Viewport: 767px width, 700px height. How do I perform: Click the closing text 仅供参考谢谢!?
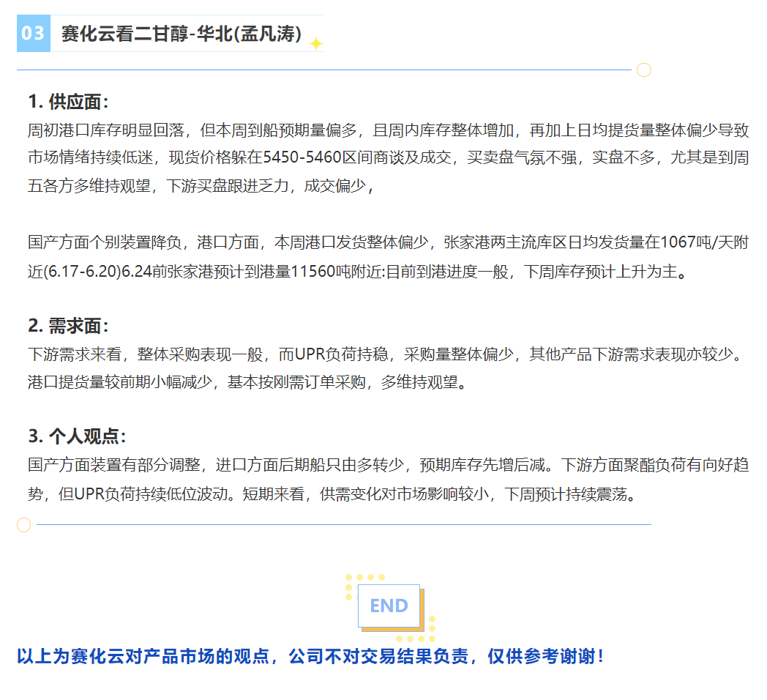547,657
